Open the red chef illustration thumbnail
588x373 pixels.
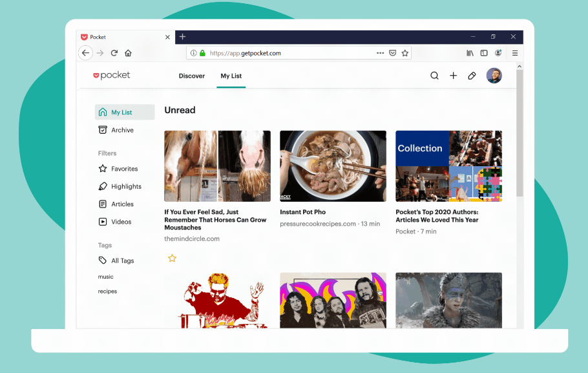218,301
